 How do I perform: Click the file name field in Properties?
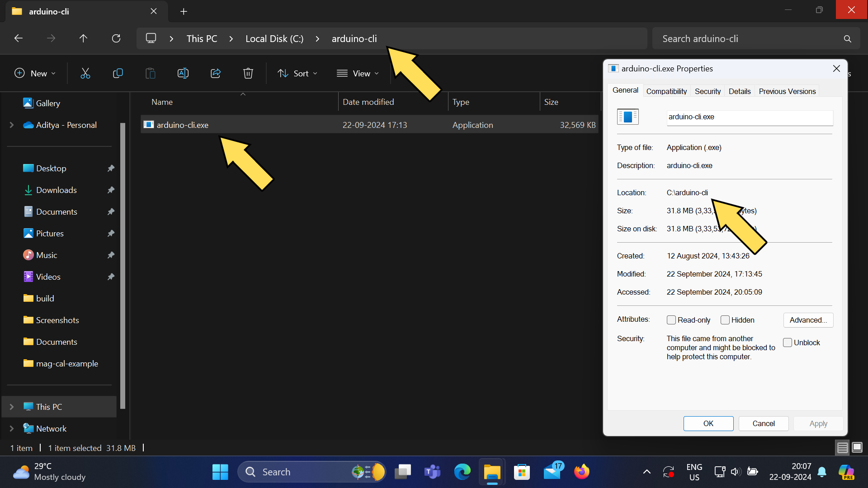click(x=750, y=117)
